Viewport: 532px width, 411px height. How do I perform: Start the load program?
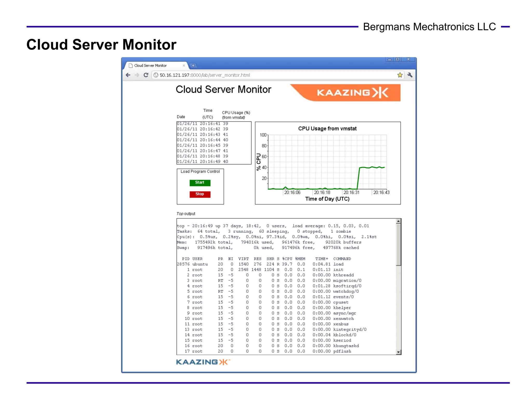[x=200, y=183]
